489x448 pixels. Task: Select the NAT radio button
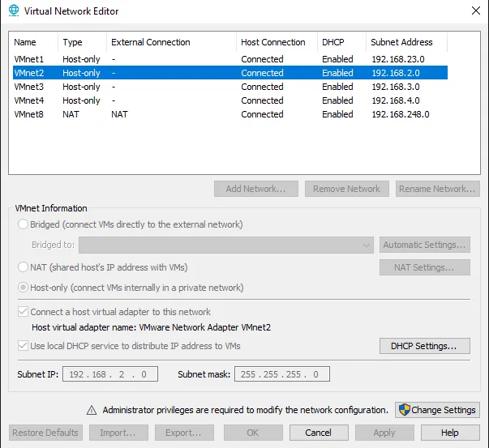[x=23, y=267]
